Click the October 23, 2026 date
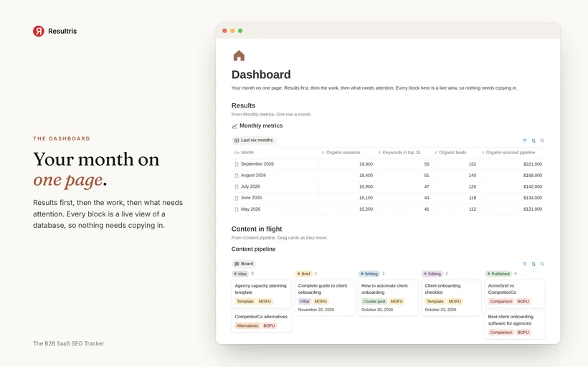 coord(440,310)
